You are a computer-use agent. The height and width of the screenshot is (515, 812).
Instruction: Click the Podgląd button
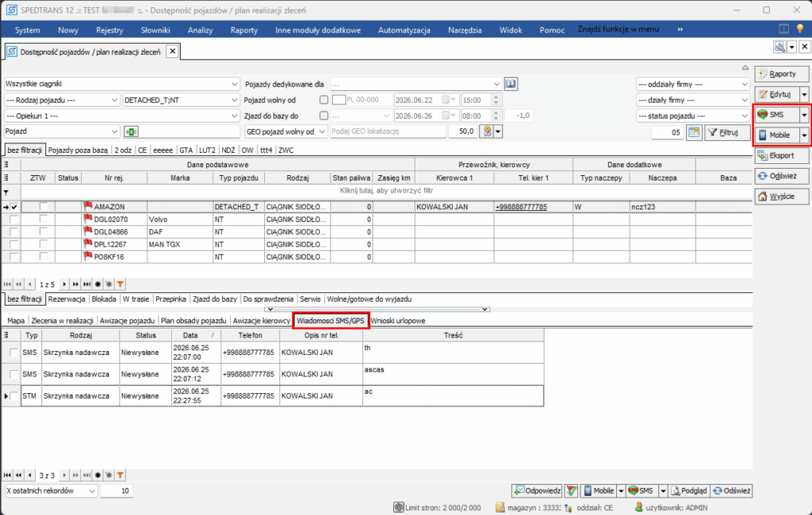click(689, 490)
